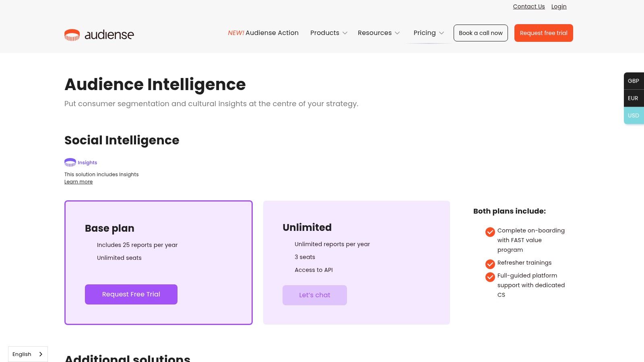Open the English language selector
This screenshot has width=644, height=362.
[28, 354]
